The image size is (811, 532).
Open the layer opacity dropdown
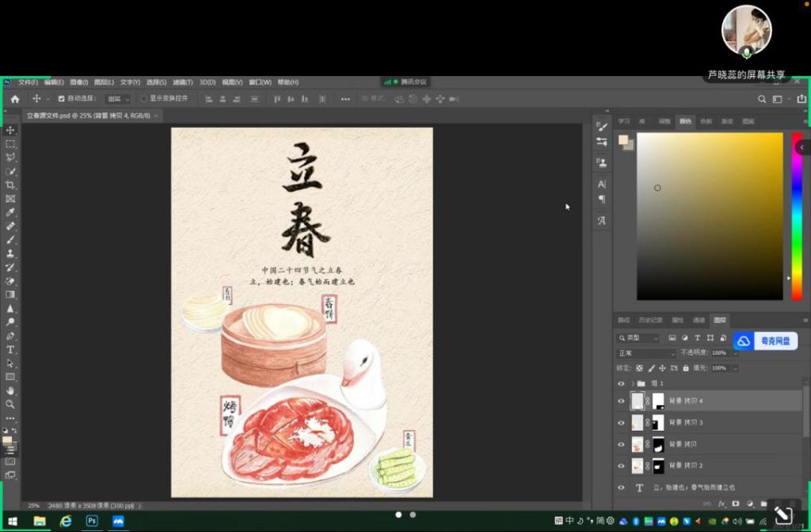coord(734,353)
